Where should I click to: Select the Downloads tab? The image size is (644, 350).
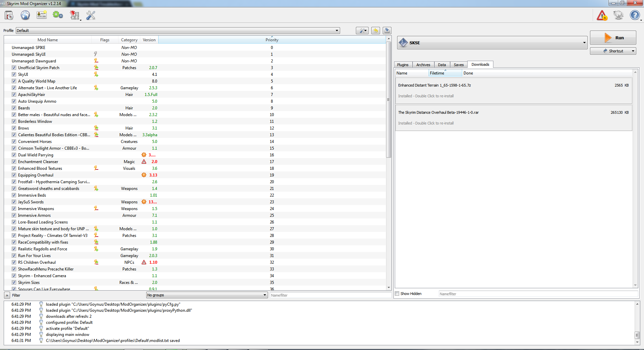[x=480, y=64]
